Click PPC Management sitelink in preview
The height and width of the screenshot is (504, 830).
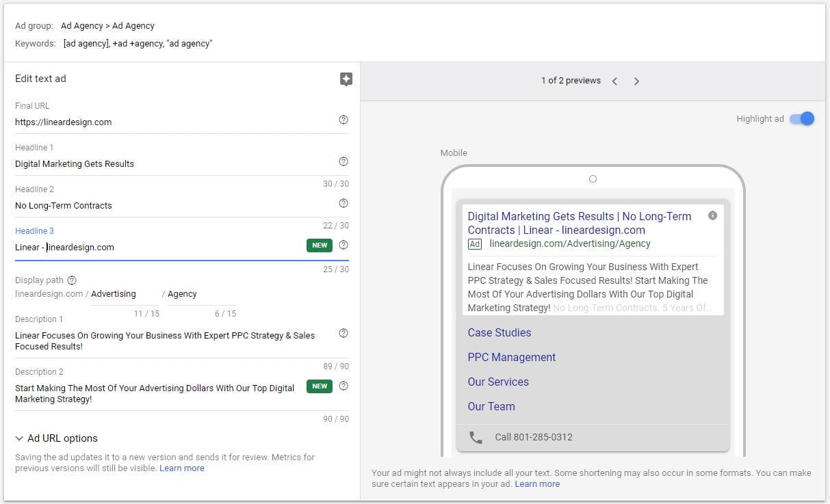pos(512,358)
